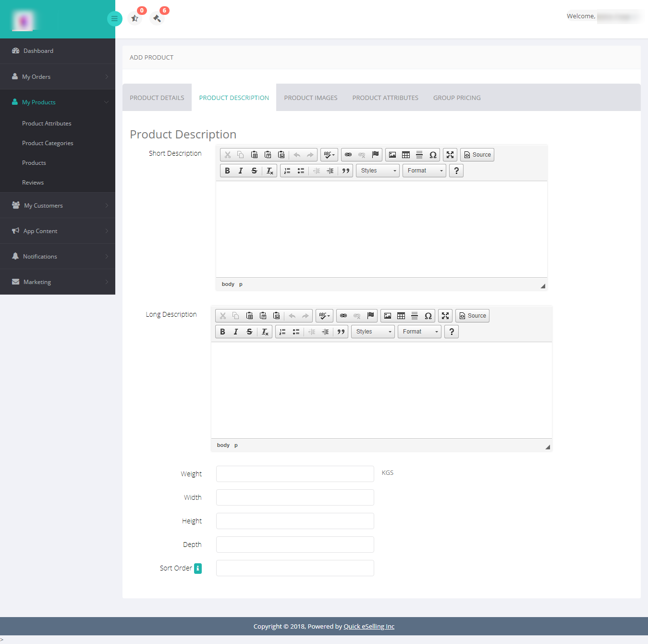
Task: Insert special character in Long Description editor
Action: point(428,316)
